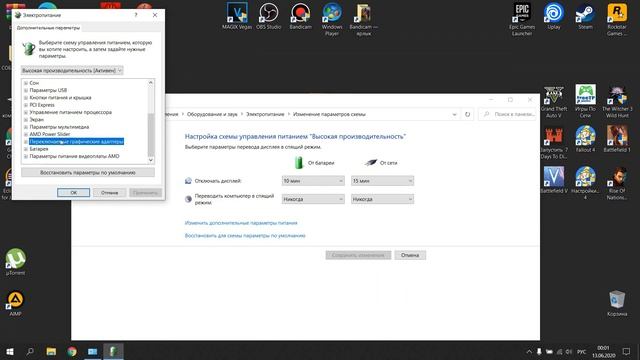Viewport: 640px width, 360px height.
Task: Click help question mark in dialog title
Action: 136,15
